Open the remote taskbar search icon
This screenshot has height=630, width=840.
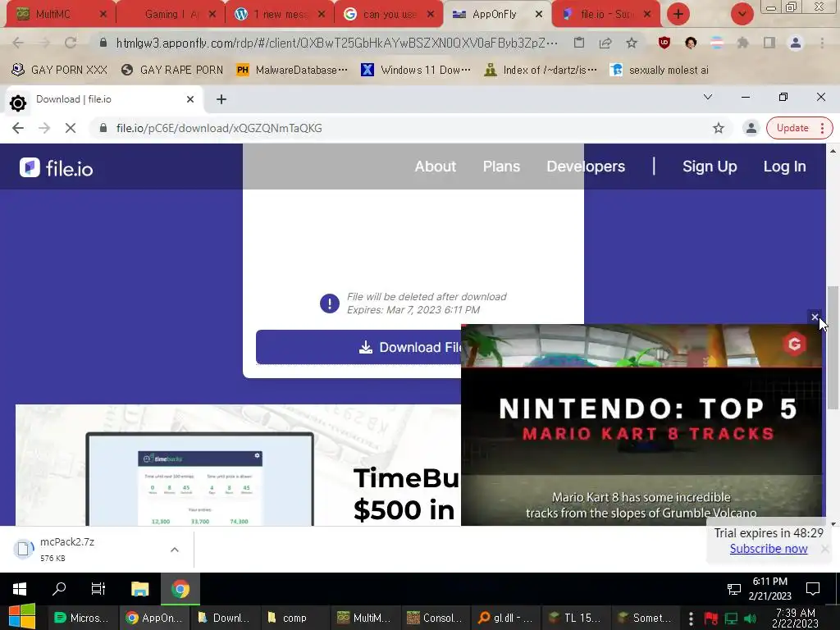coord(59,589)
